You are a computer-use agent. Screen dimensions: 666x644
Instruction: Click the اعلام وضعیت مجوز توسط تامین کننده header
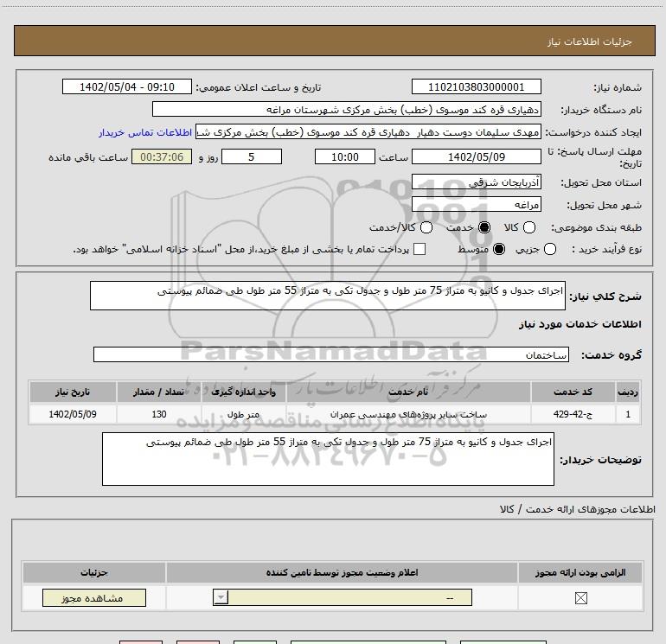click(x=342, y=572)
